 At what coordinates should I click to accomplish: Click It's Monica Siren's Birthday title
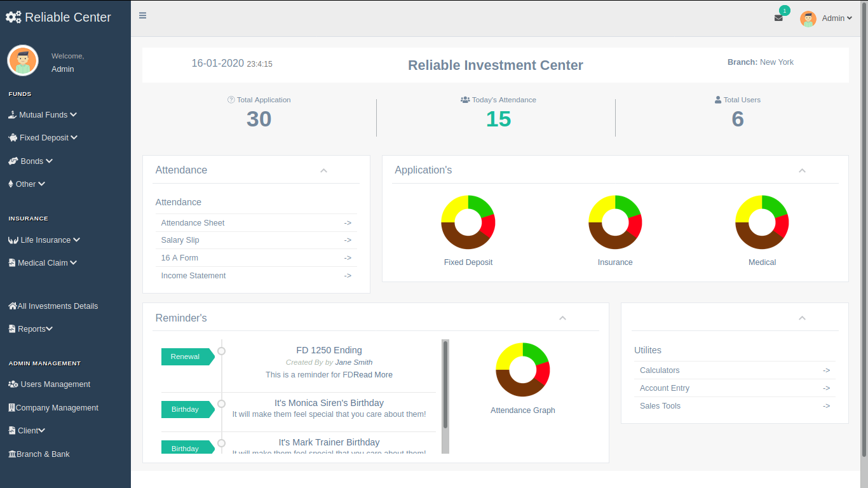pos(329,403)
